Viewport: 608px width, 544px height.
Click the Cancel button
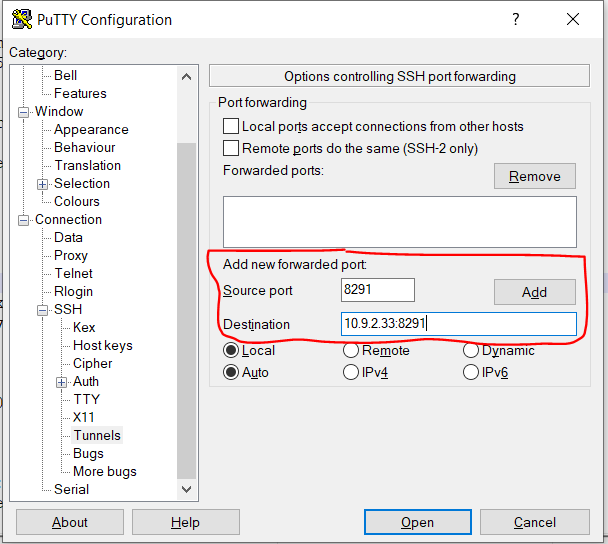[x=535, y=522]
